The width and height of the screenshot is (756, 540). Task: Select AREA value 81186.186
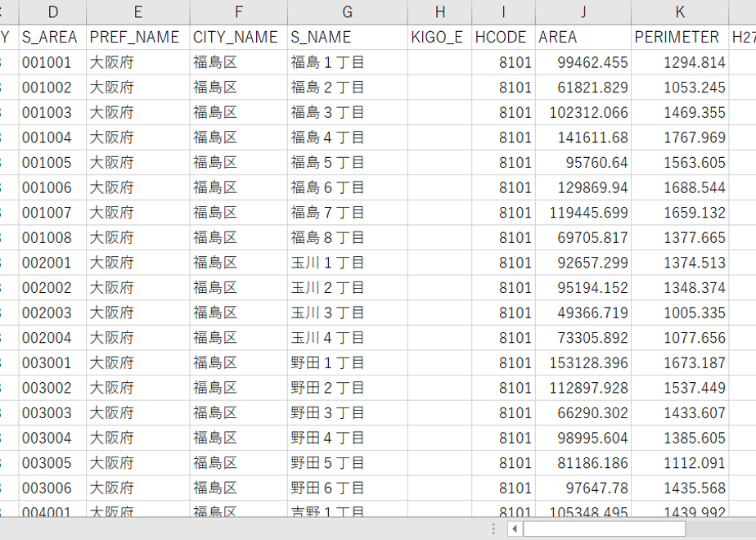pyautogui.click(x=583, y=463)
